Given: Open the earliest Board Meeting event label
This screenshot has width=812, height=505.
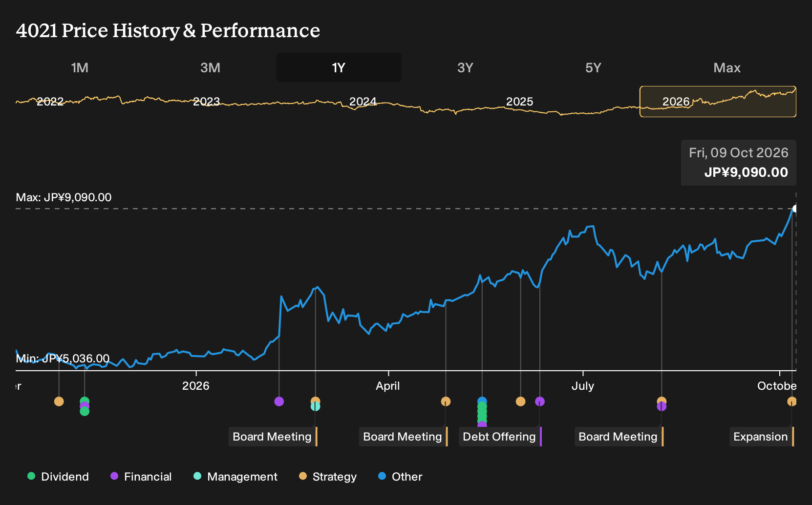Looking at the screenshot, I should 273,437.
